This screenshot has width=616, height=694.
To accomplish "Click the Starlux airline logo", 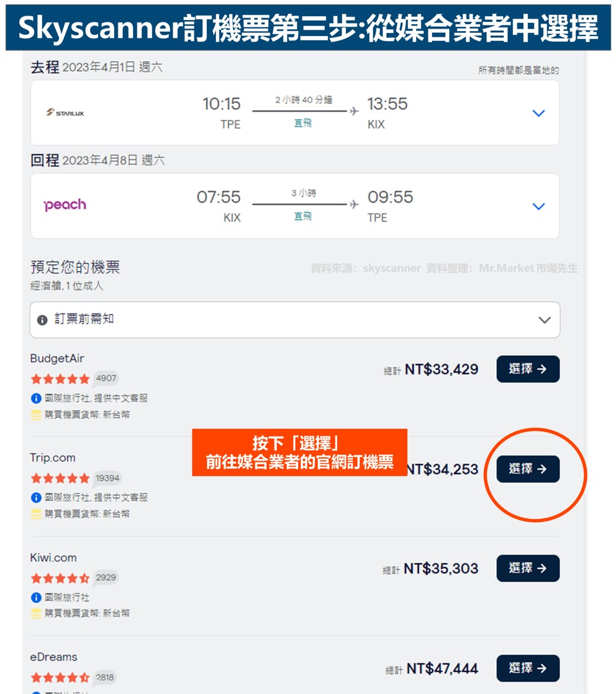I will coord(65,112).
